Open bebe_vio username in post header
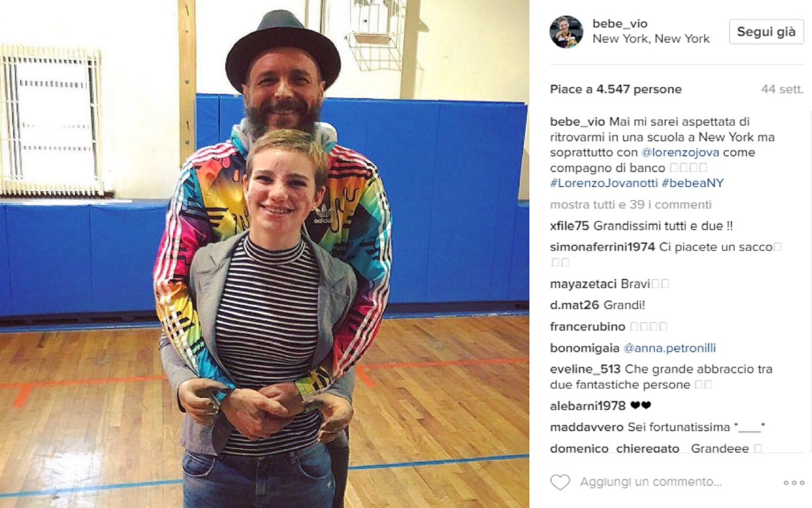The width and height of the screenshot is (812, 508). [620, 23]
